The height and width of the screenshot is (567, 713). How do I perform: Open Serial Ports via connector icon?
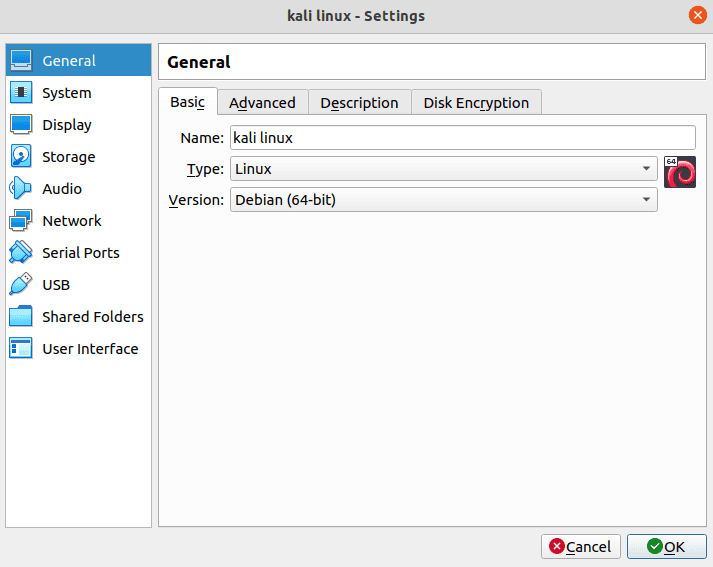(21, 252)
